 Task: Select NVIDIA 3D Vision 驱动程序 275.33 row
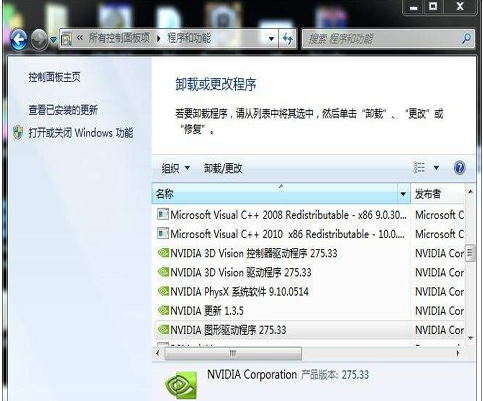click(282, 272)
